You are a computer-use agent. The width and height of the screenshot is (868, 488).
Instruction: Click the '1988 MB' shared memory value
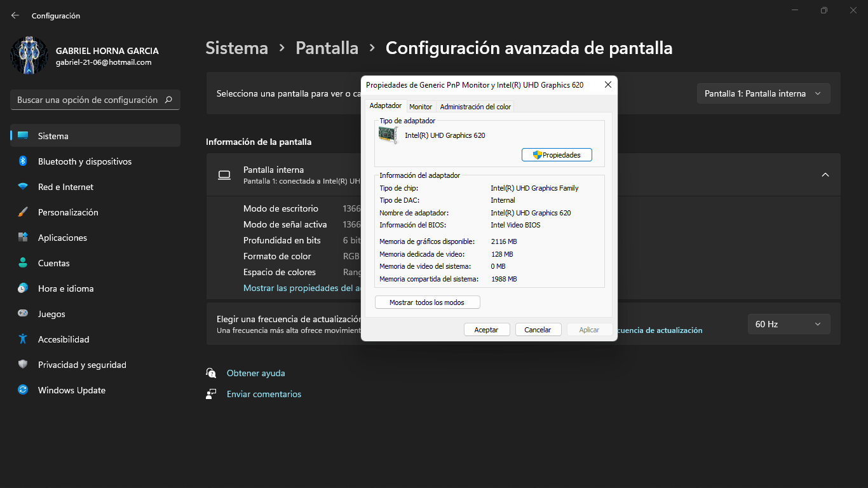coord(504,279)
